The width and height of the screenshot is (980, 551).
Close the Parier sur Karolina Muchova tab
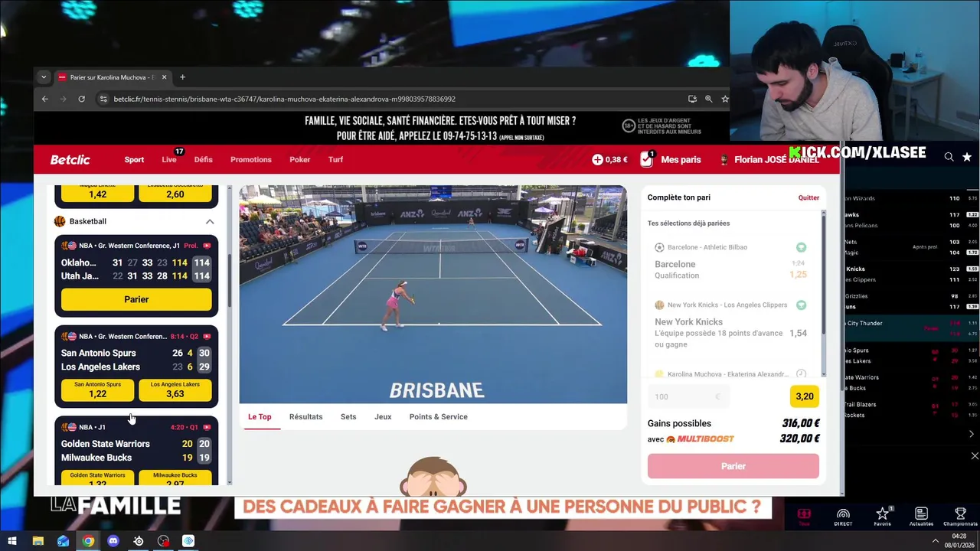[164, 77]
